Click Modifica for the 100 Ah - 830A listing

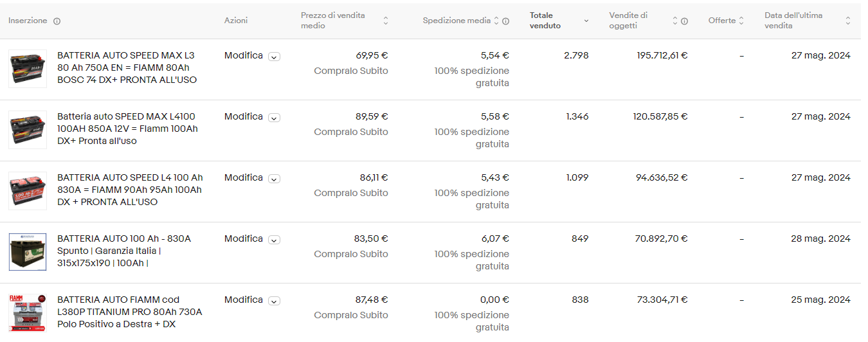[x=243, y=239]
